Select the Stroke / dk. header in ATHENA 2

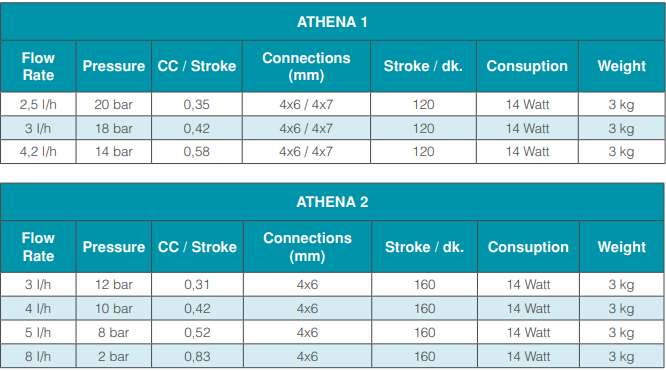tap(424, 247)
